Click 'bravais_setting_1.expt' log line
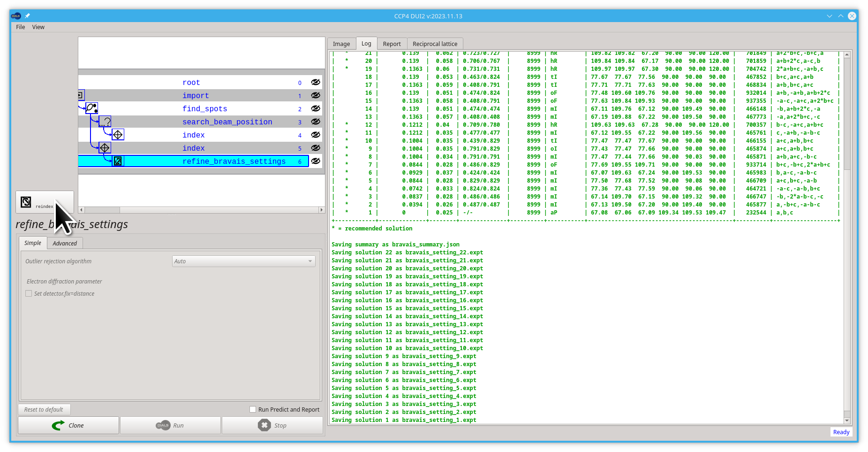The height and width of the screenshot is (452, 868). click(x=404, y=420)
